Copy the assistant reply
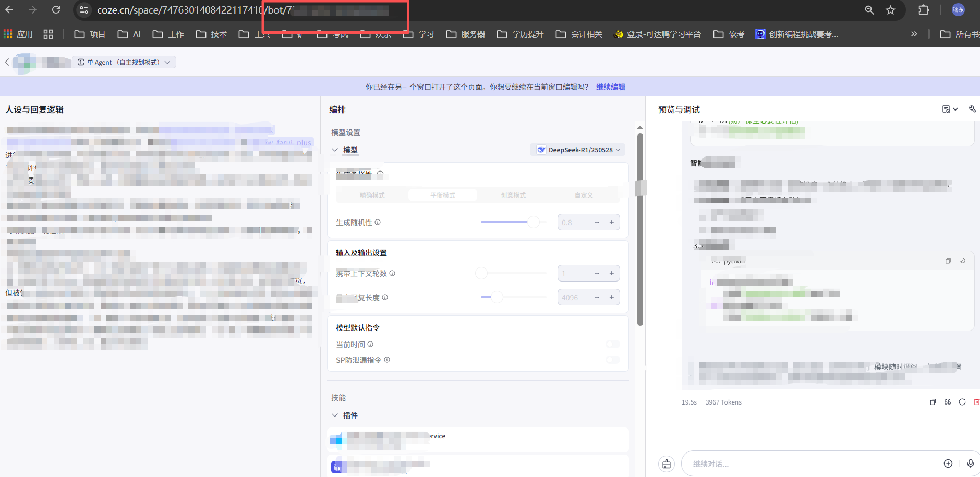This screenshot has height=477, width=980. [x=933, y=402]
